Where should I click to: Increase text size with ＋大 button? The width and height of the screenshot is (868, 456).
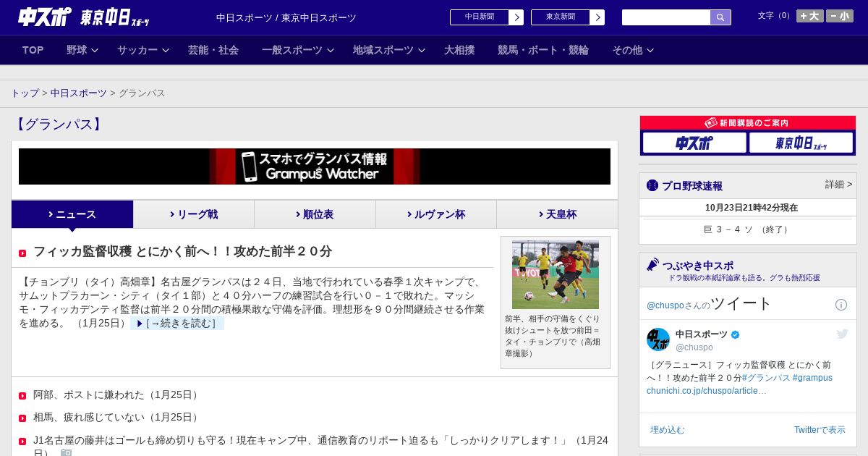[810, 16]
